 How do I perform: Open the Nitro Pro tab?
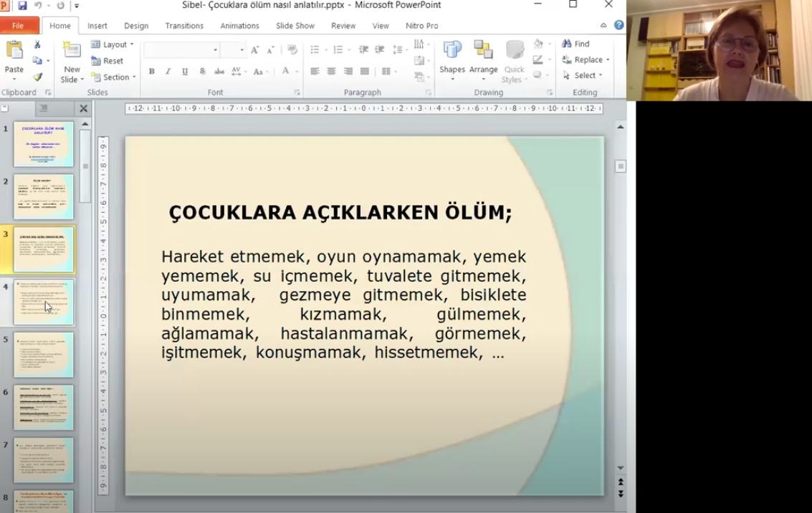[x=421, y=25]
